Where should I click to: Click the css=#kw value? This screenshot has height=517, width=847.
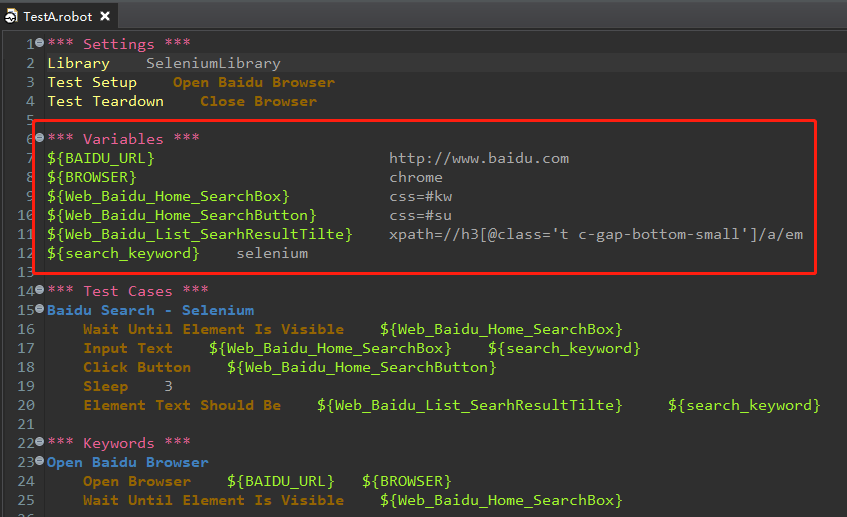pos(420,196)
